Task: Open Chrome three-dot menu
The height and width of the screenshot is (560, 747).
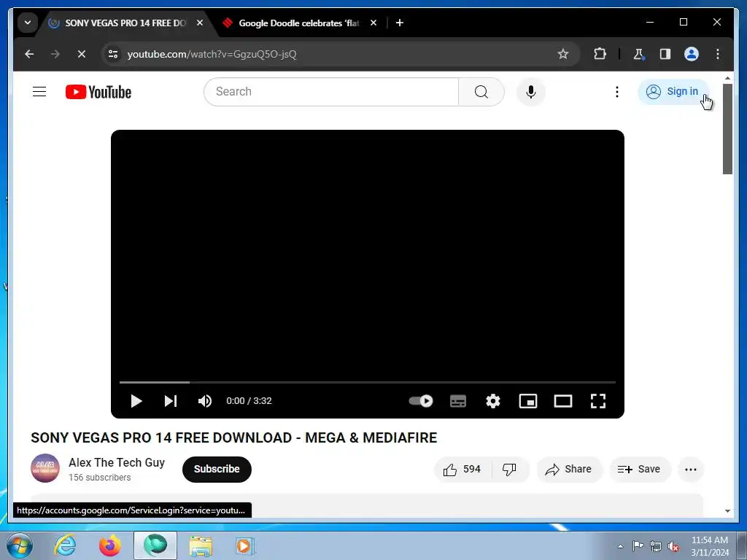Action: pos(718,54)
